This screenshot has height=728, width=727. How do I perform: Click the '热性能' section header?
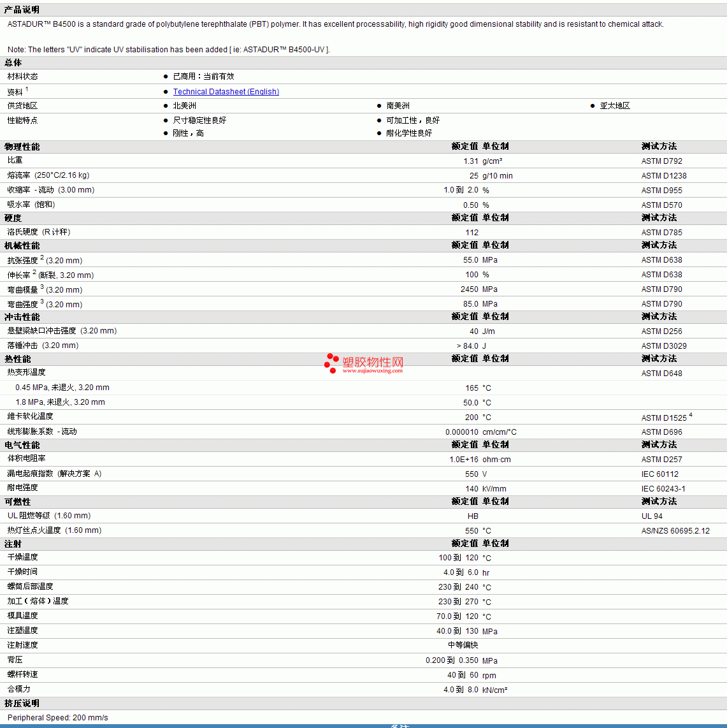click(x=18, y=360)
